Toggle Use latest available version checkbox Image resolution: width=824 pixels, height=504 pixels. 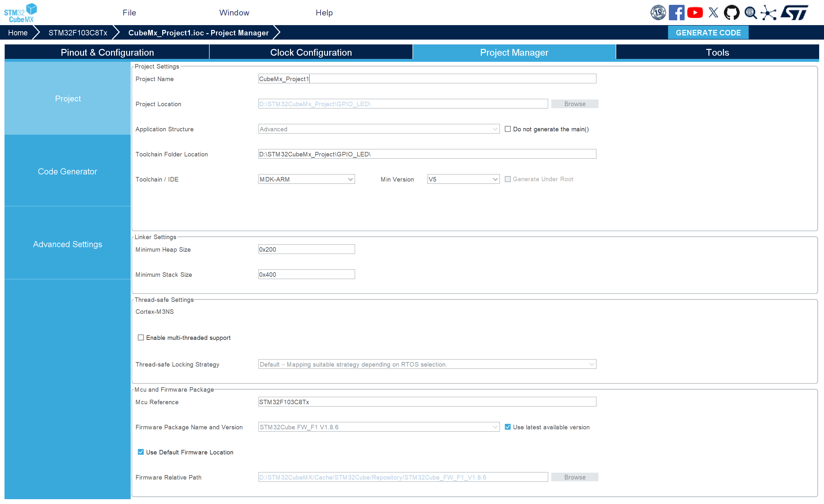coord(507,427)
